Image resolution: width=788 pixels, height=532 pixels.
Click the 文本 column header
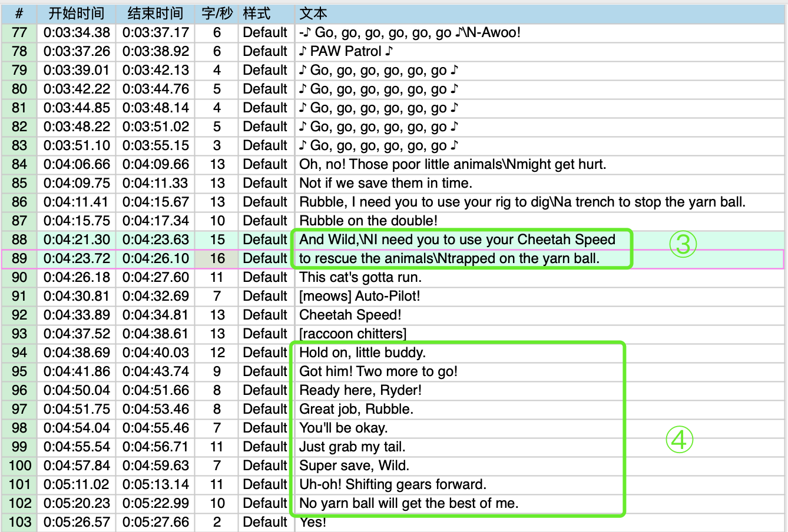click(539, 14)
